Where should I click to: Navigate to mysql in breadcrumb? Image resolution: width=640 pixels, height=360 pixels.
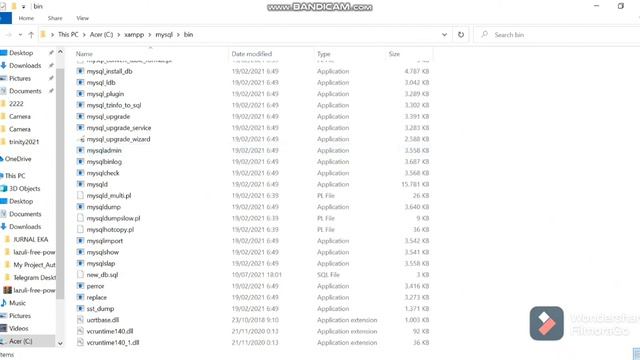point(164,35)
